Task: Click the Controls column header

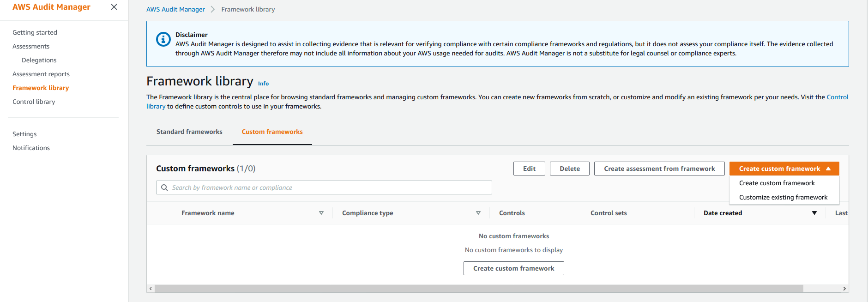Action: [x=512, y=213]
